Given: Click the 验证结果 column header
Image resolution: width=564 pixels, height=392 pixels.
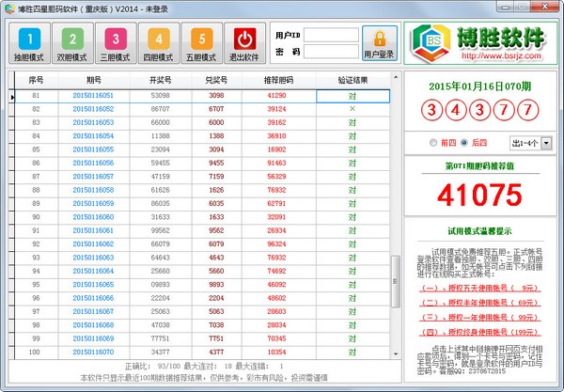Looking at the screenshot, I should click(x=352, y=80).
